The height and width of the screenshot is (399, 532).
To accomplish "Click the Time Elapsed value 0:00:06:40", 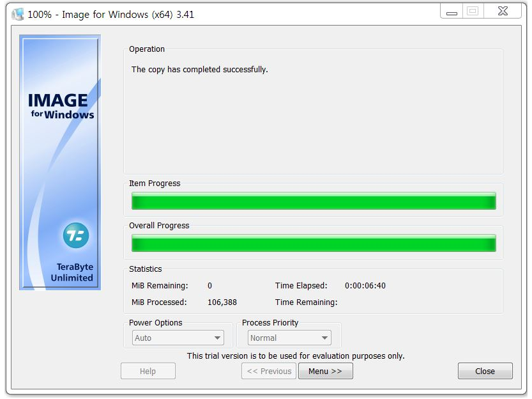I will coord(365,286).
